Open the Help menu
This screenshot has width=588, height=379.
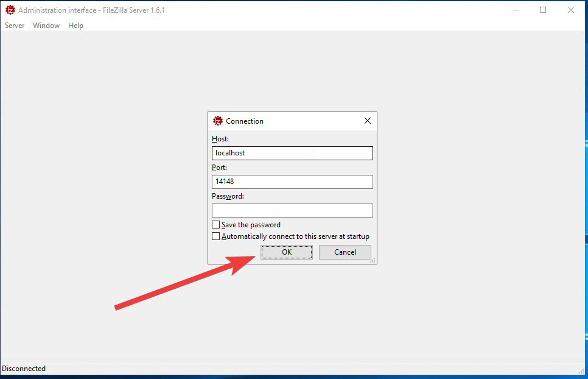pos(75,26)
